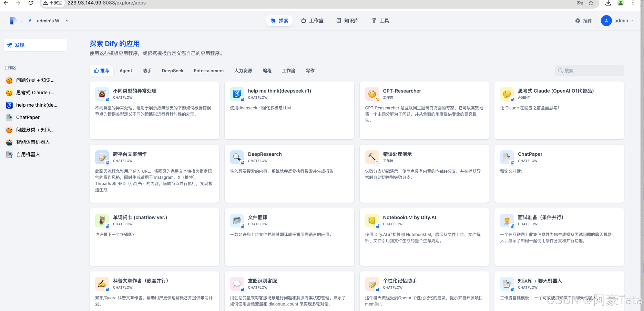Open the 工具 tab

(380, 21)
